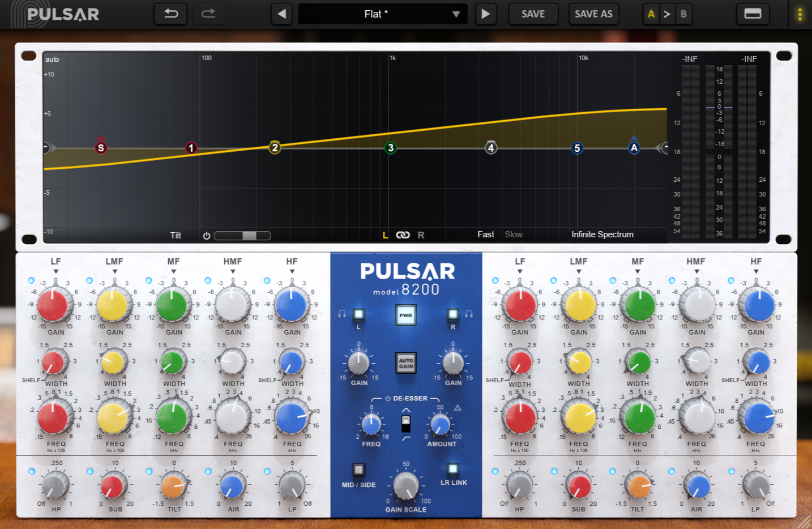Image resolution: width=812 pixels, height=529 pixels.
Task: Click the de-esser triangle listen icon
Action: (x=458, y=408)
